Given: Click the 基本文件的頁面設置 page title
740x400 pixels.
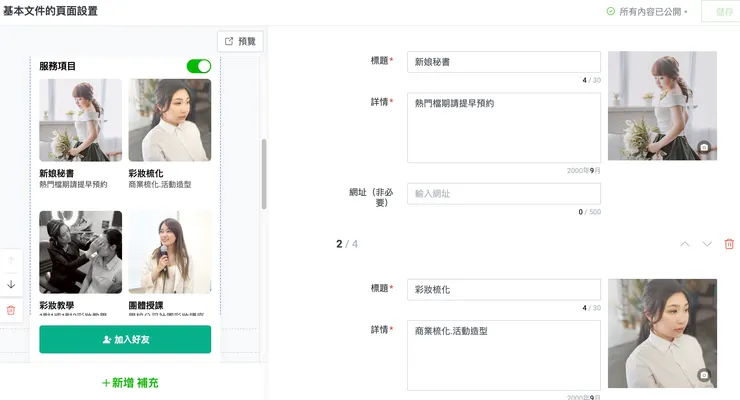Looking at the screenshot, I should pos(50,11).
